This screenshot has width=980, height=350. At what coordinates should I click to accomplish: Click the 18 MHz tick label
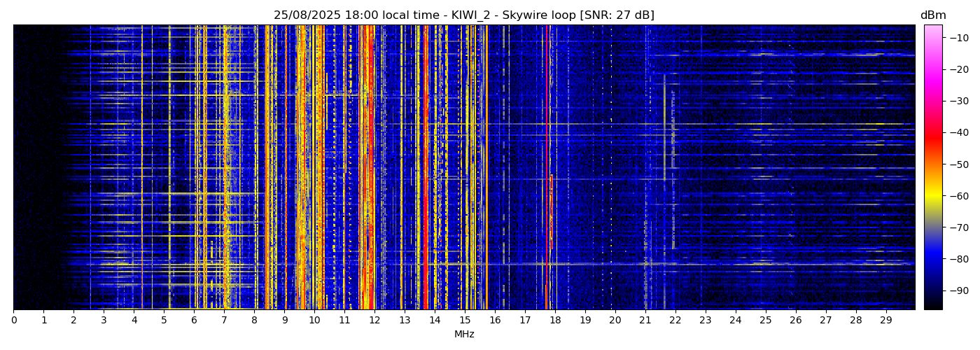click(x=555, y=321)
